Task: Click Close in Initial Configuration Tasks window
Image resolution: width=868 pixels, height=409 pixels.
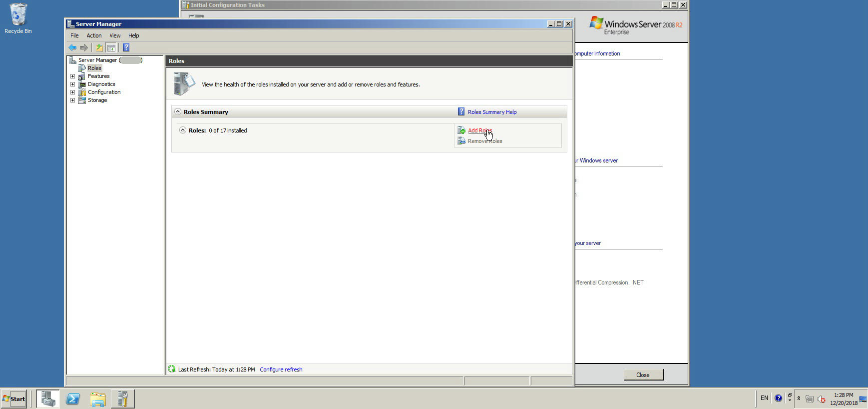Action: click(643, 375)
